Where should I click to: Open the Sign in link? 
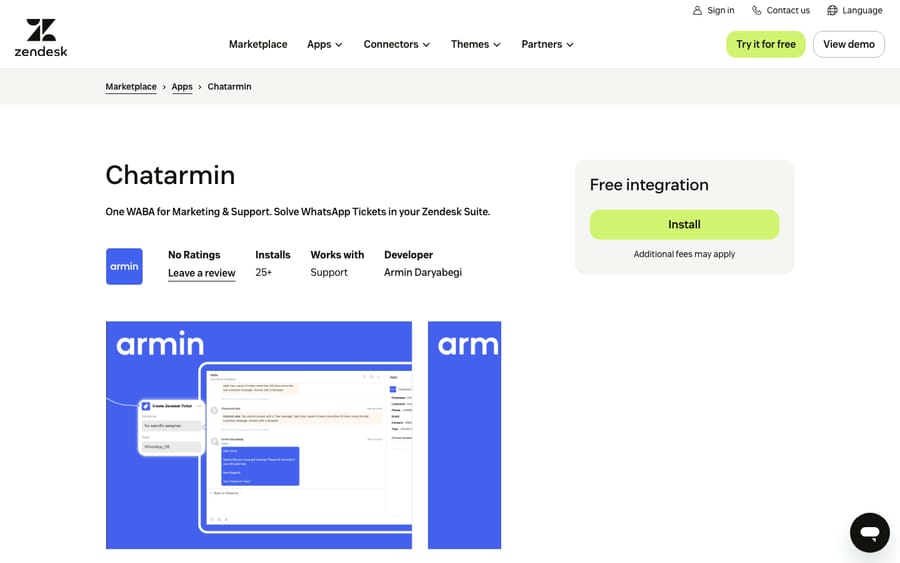pyautogui.click(x=713, y=10)
